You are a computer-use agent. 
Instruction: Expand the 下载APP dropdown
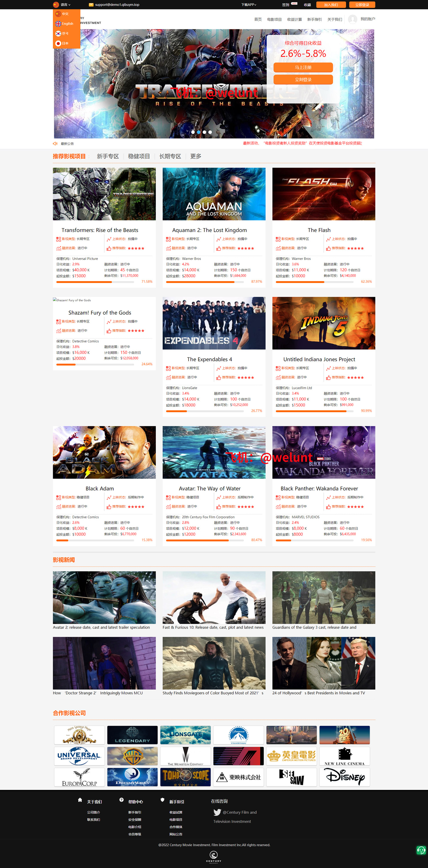point(249,5)
